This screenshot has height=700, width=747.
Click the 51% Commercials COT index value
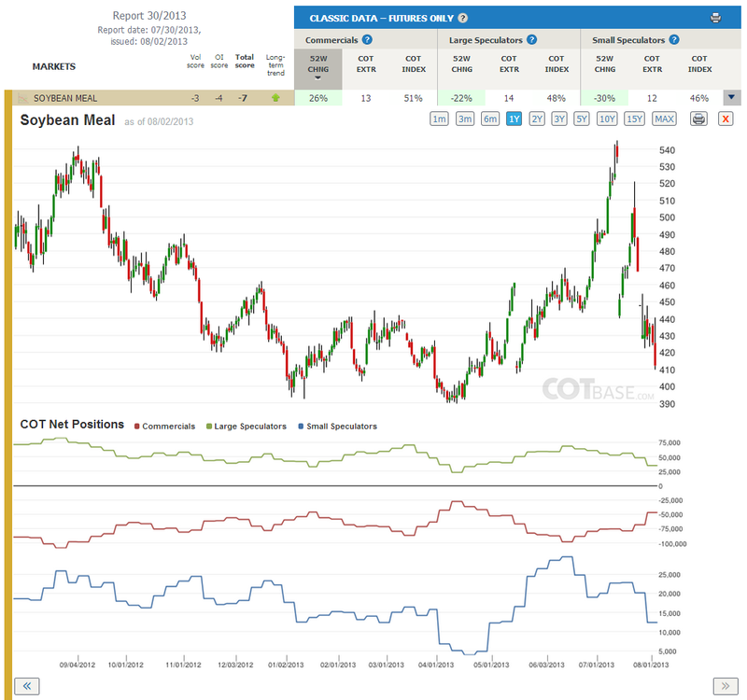[413, 98]
